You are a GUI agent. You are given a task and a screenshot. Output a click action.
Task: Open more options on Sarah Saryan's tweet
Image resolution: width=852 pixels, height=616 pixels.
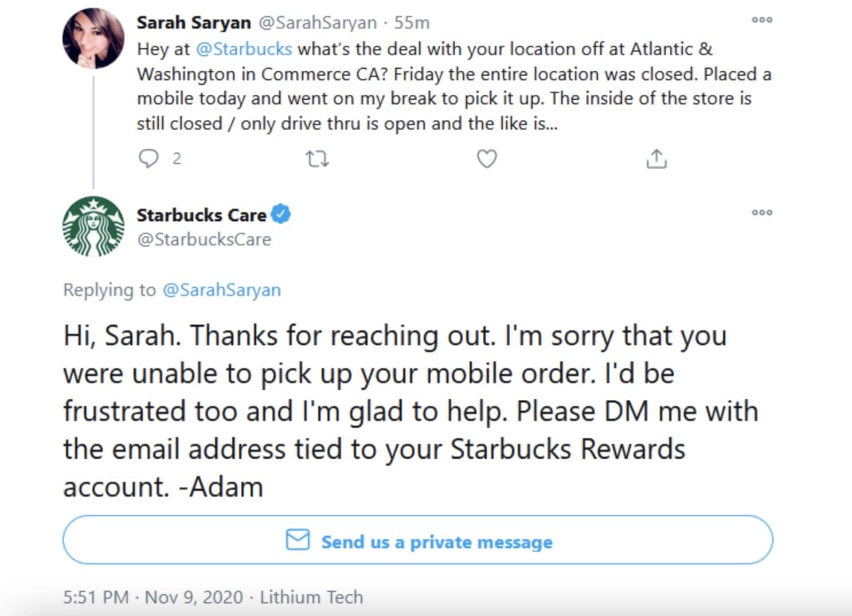(762, 20)
